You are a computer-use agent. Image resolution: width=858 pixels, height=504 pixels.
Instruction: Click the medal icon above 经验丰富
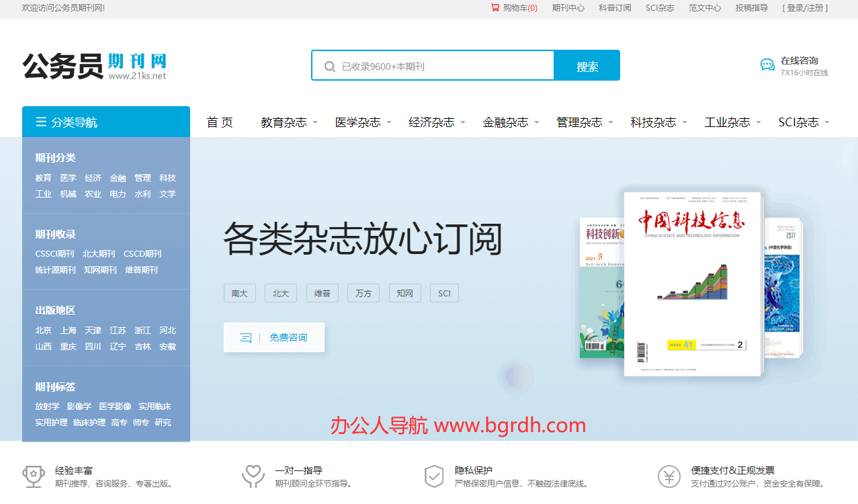tap(34, 475)
